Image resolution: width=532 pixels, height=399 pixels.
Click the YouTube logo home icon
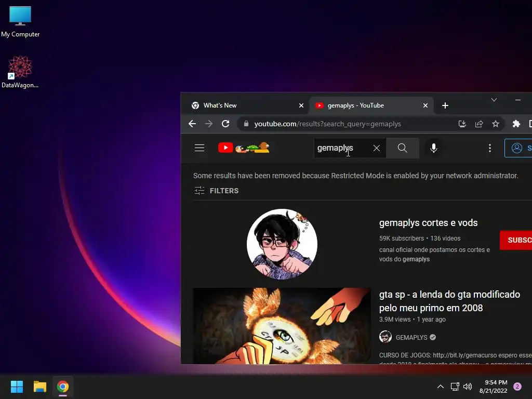[x=244, y=148]
